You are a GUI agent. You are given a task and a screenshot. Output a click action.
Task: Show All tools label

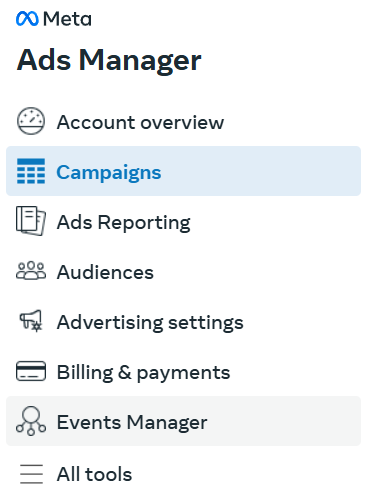[x=94, y=474]
